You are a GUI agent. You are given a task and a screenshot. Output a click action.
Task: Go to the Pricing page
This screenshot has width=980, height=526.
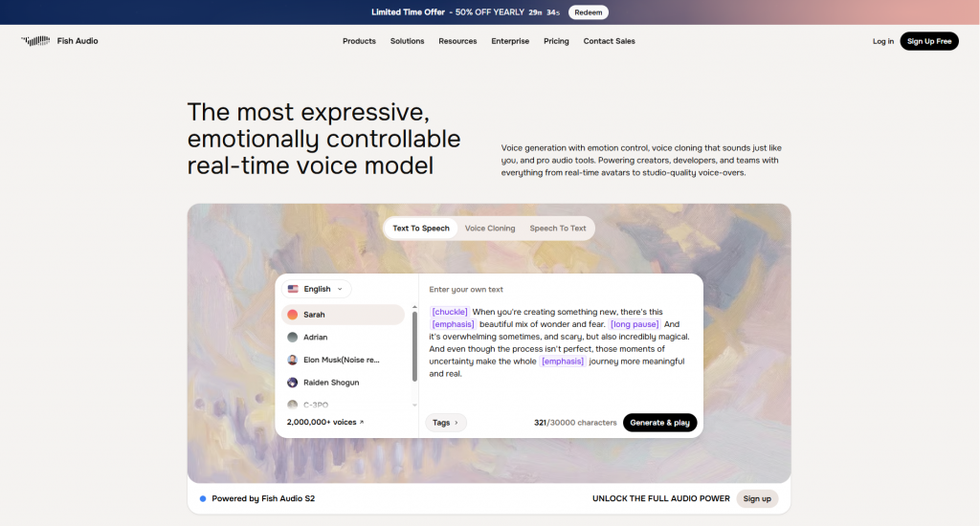tap(556, 41)
